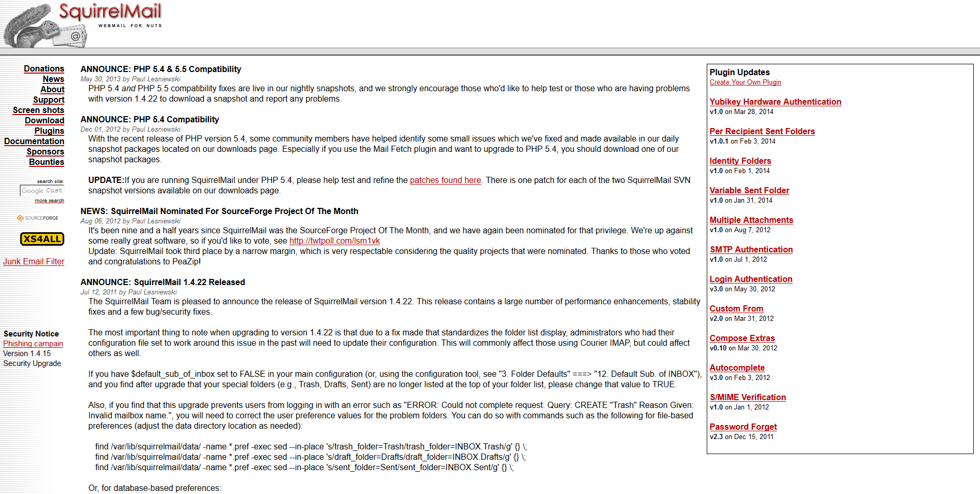Click the 'more search' link
The height and width of the screenshot is (494, 980).
(x=50, y=201)
